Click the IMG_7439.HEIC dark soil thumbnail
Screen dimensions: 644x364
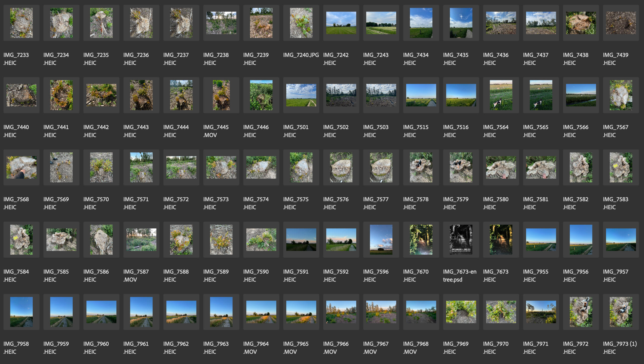coord(621,23)
